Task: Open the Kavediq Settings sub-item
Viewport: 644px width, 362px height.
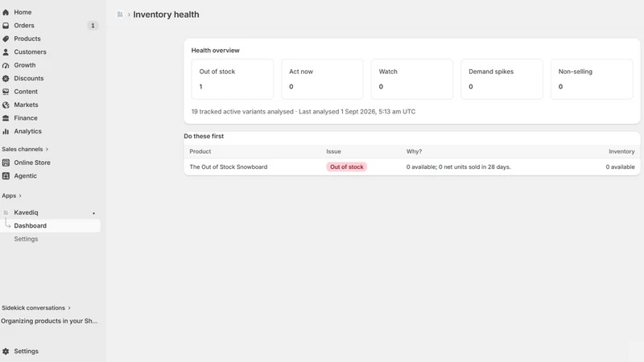Action: coord(26,239)
